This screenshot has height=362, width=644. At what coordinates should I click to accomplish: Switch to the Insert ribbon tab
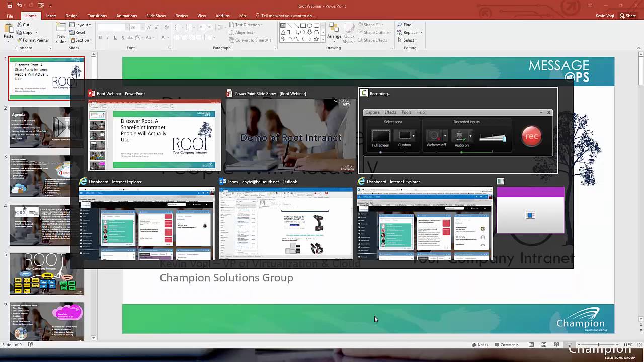[51, 16]
